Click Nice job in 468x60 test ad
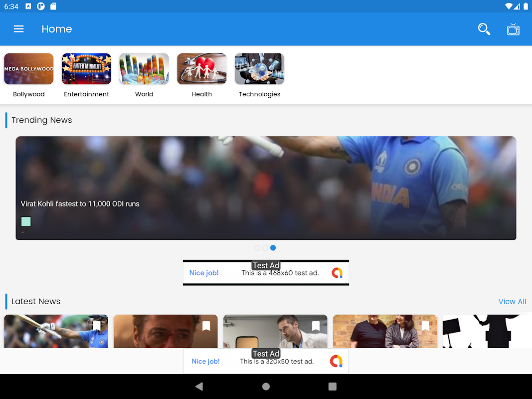The width and height of the screenshot is (532, 399). pos(204,273)
